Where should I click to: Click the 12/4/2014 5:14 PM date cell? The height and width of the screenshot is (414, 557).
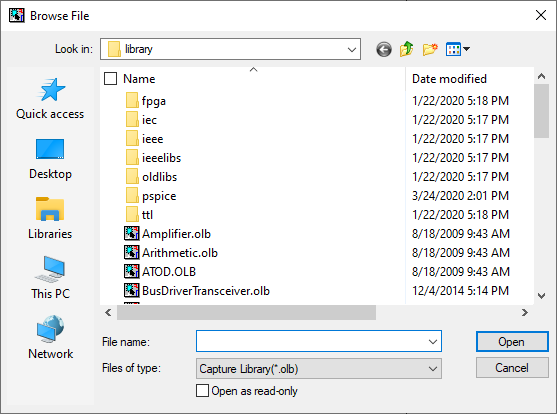460,291
